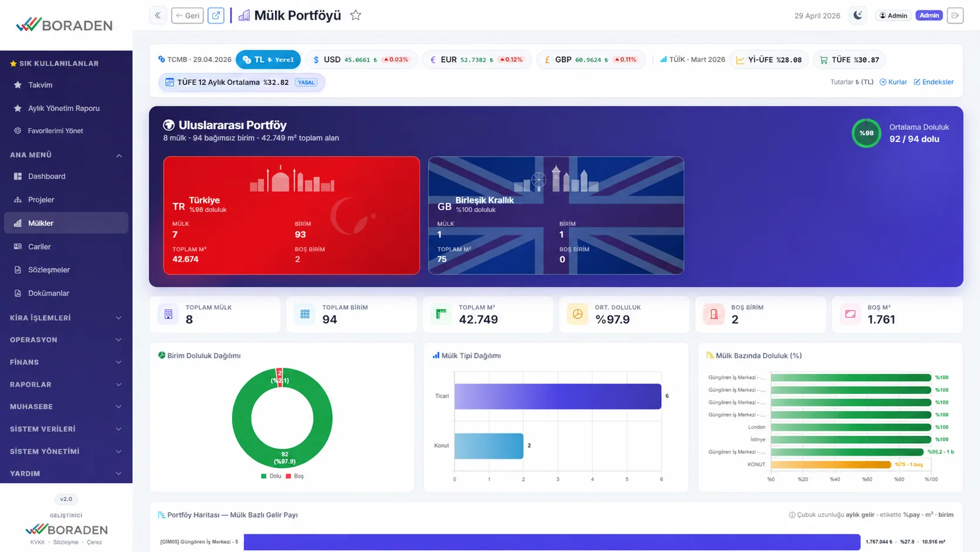Screen dimensions: 980x552
Task: Collapse the sidebar with double-chevron icon
Action: [x=158, y=15]
